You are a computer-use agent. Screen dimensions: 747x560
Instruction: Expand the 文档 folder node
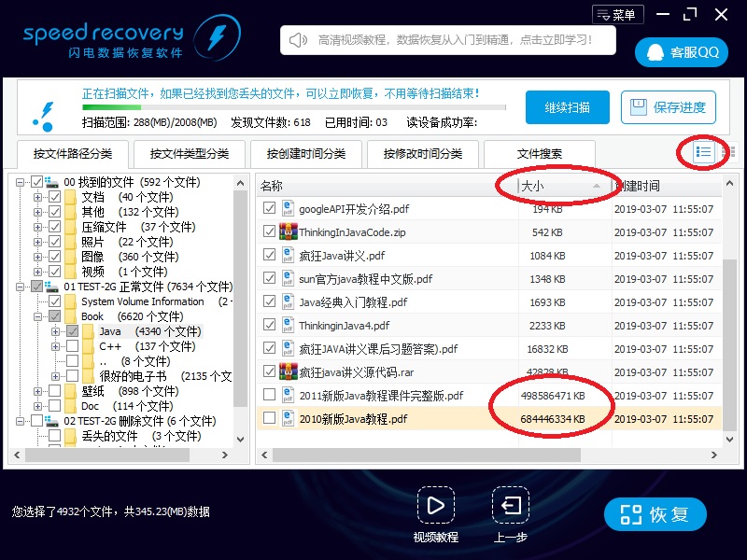(x=38, y=197)
